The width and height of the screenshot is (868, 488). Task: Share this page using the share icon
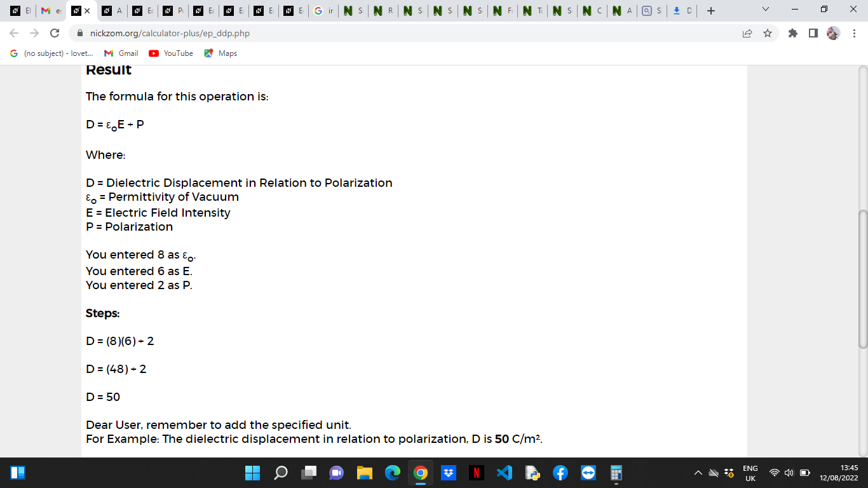747,33
